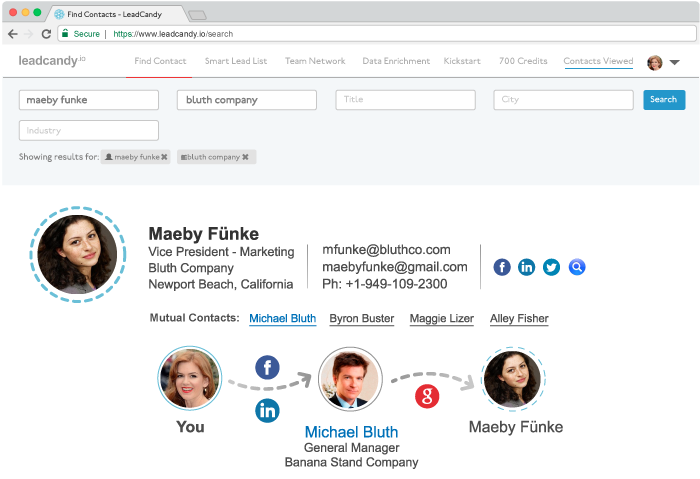The image size is (700, 479).
Task: Click Michael Bluth's photo in the connection path
Action: coord(350,379)
